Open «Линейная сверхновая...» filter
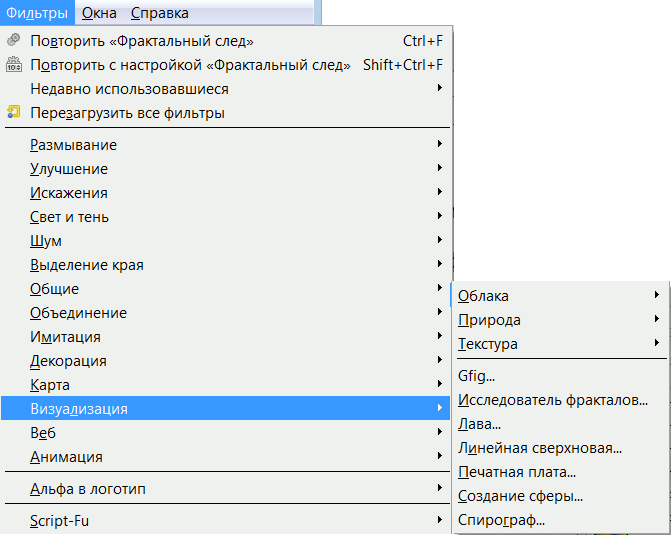The width and height of the screenshot is (671, 535). click(x=540, y=449)
